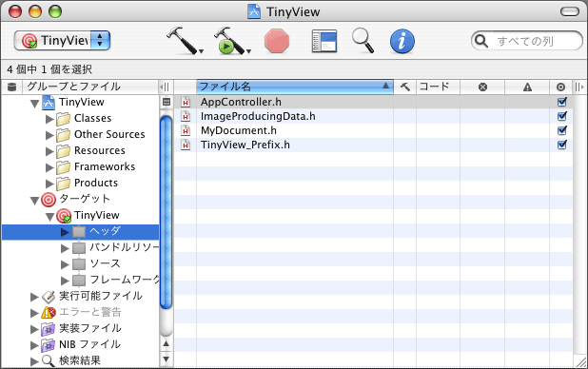
Task: Toggle target checkbox for ImageProducingData.h
Action: (561, 116)
